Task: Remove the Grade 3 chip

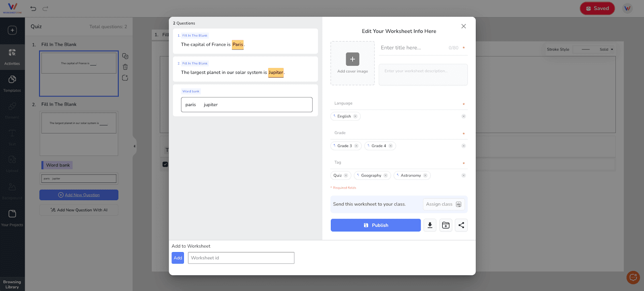Action: 356,146
